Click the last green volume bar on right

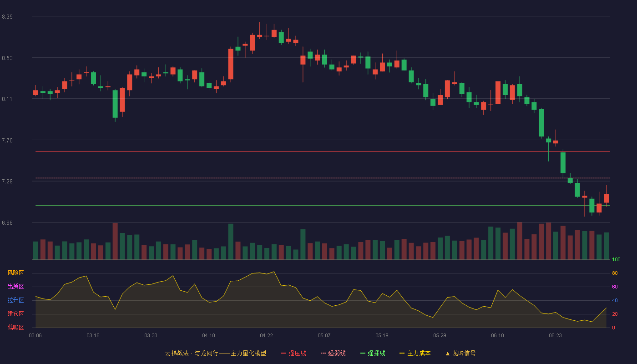(606, 246)
